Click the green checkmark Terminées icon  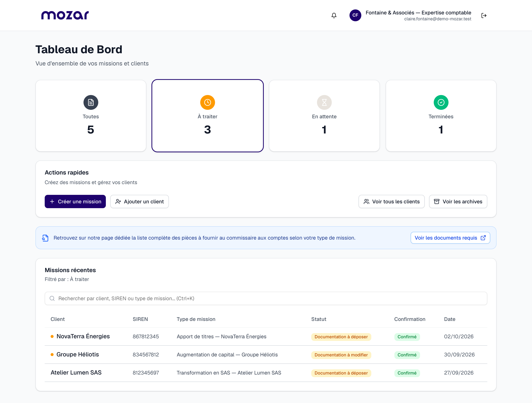(x=441, y=102)
